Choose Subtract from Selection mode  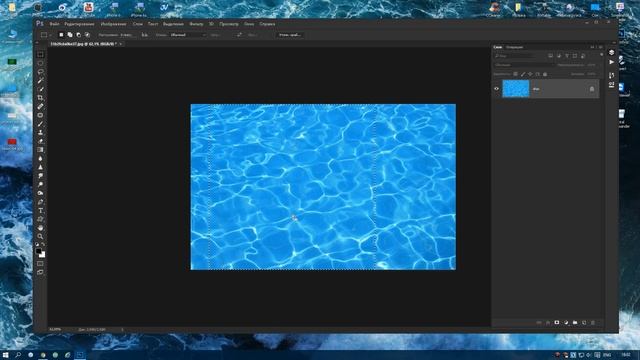78,35
